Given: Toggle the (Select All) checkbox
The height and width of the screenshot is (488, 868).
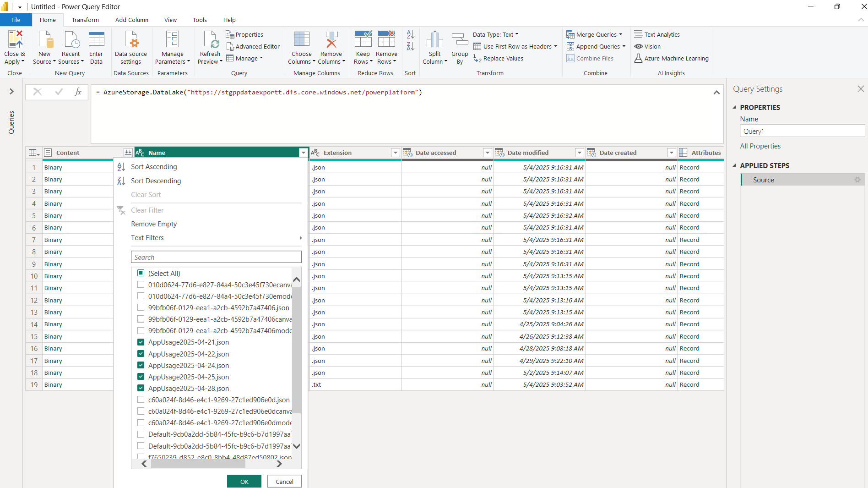Looking at the screenshot, I should pos(141,273).
